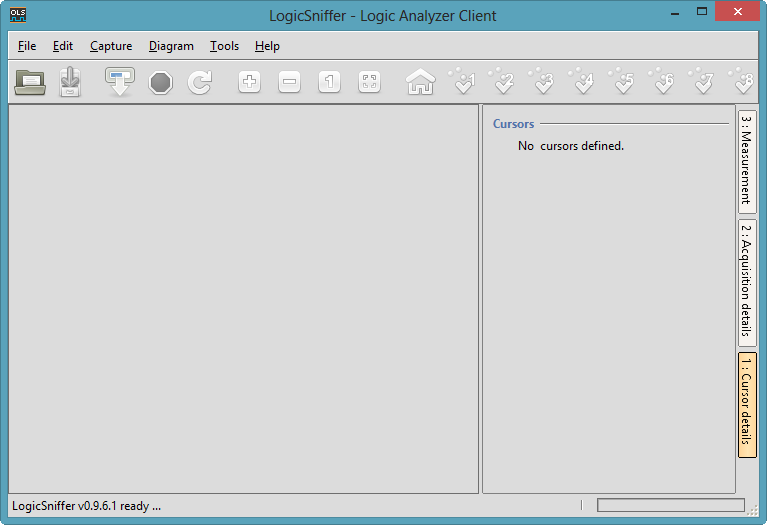The width and height of the screenshot is (767, 525).
Task: Reset zoom to original with the 1 icon
Action: click(x=329, y=82)
